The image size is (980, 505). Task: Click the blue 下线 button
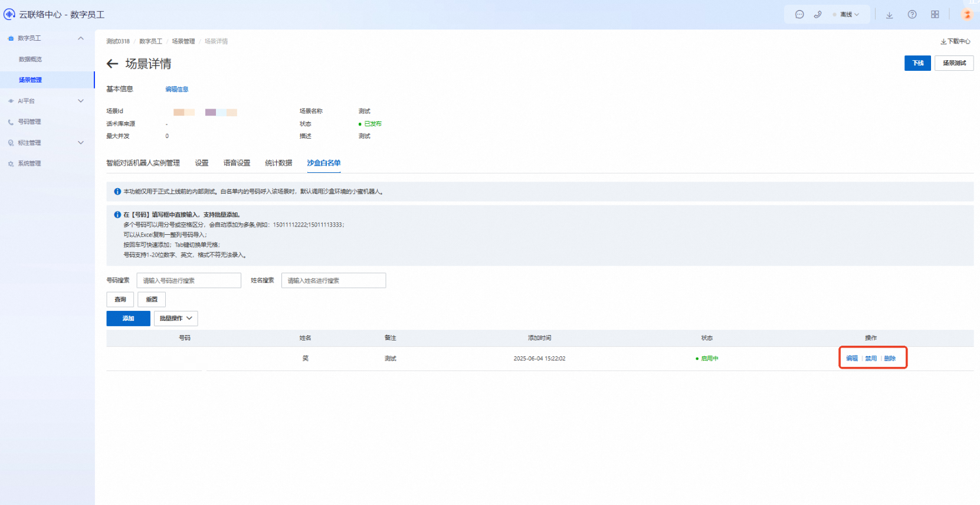pyautogui.click(x=917, y=63)
